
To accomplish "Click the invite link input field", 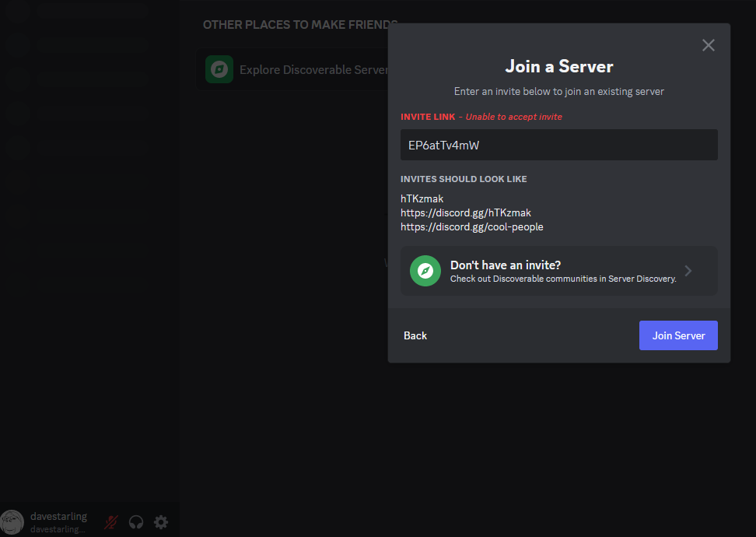I will click(558, 145).
